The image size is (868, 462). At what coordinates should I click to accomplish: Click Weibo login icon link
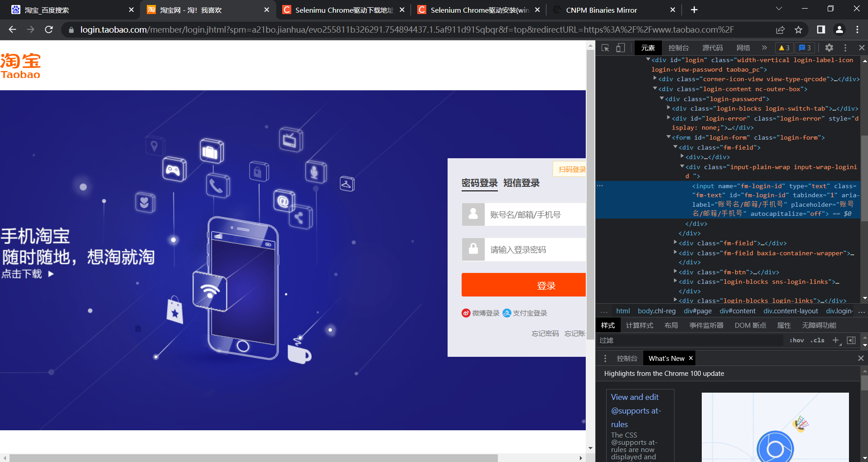480,313
